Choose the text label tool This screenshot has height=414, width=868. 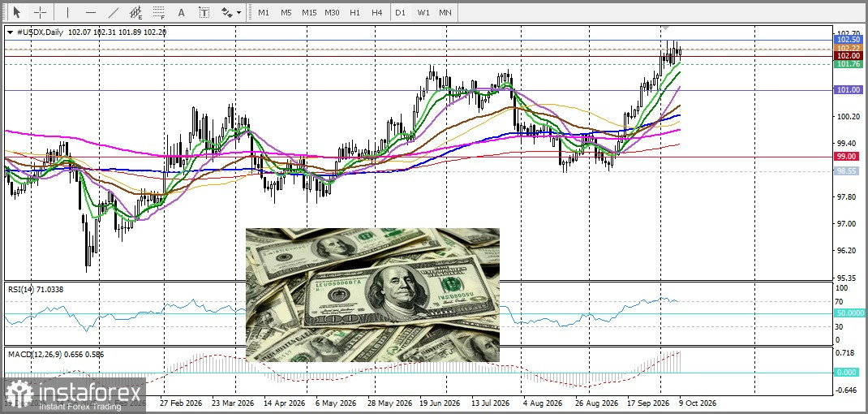(x=204, y=11)
